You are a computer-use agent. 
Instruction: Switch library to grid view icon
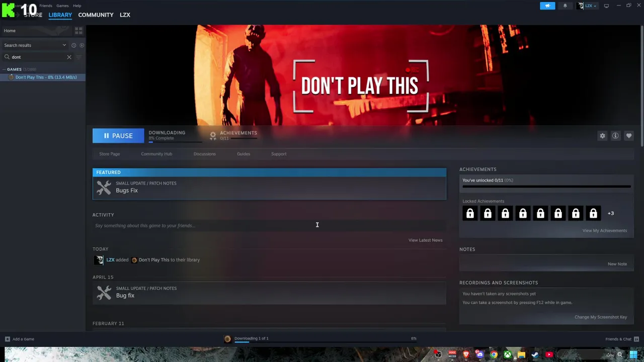coord(78,31)
